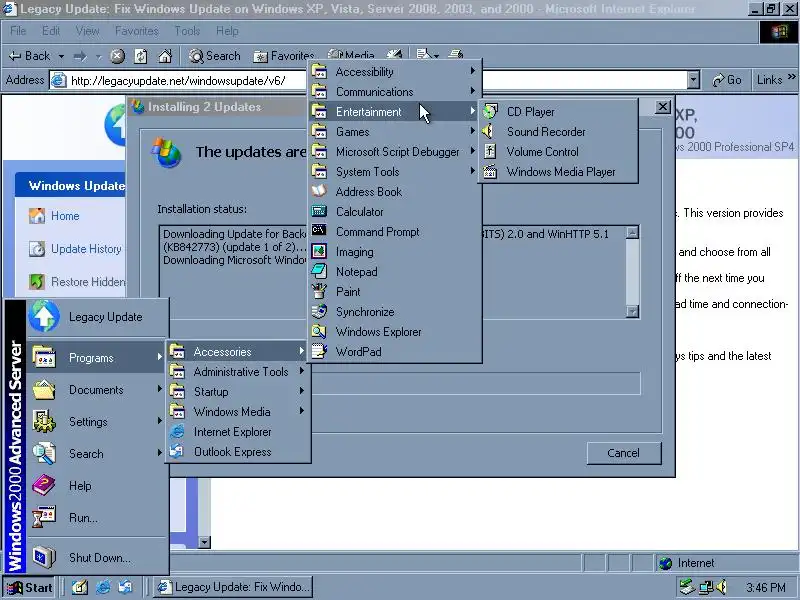Open Legacy Update from Start menu
The height and width of the screenshot is (600, 800).
point(97,317)
